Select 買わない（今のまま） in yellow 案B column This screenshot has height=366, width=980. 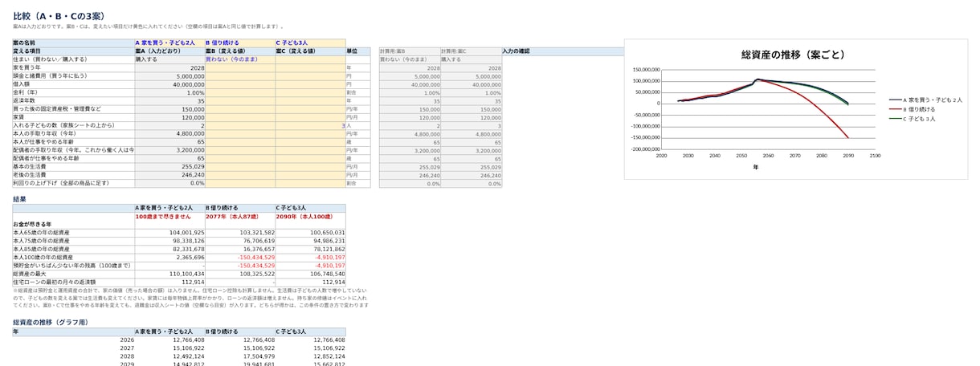point(240,59)
